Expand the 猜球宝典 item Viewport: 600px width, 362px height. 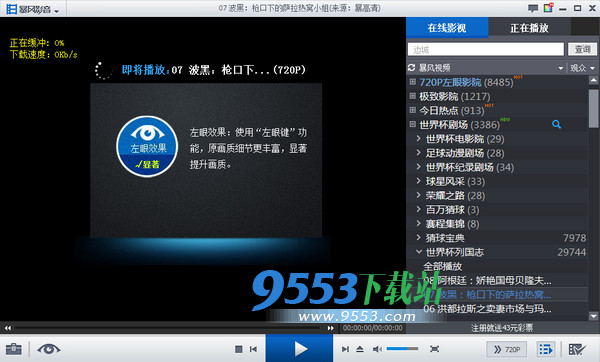[x=419, y=238]
